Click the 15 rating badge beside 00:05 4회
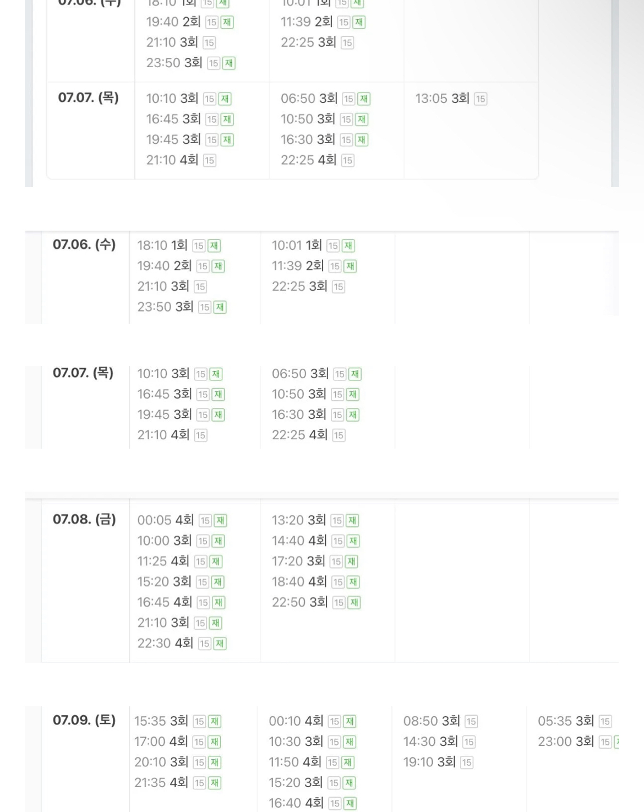Viewport: 644px width, 812px height. (x=205, y=521)
